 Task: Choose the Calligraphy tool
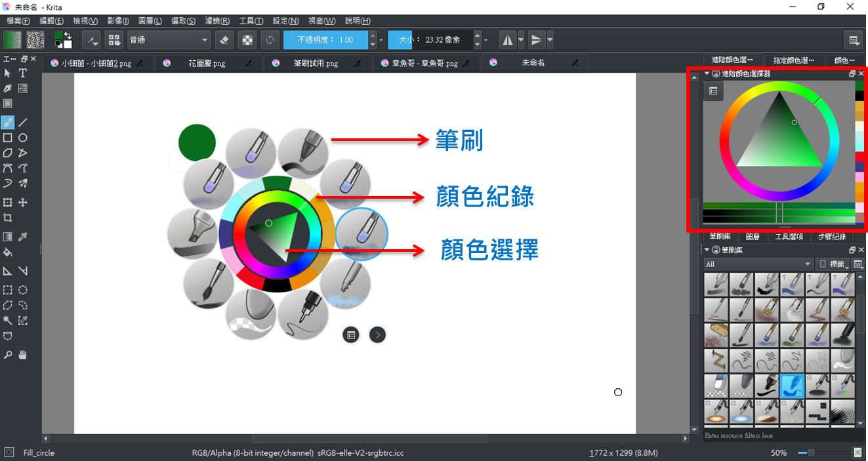(x=8, y=89)
